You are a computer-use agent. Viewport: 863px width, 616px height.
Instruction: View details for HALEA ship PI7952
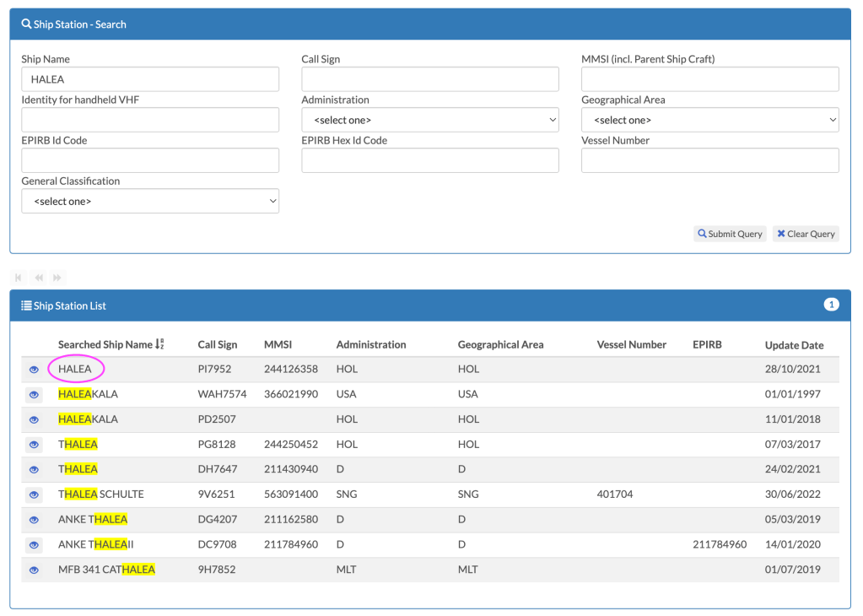34,370
